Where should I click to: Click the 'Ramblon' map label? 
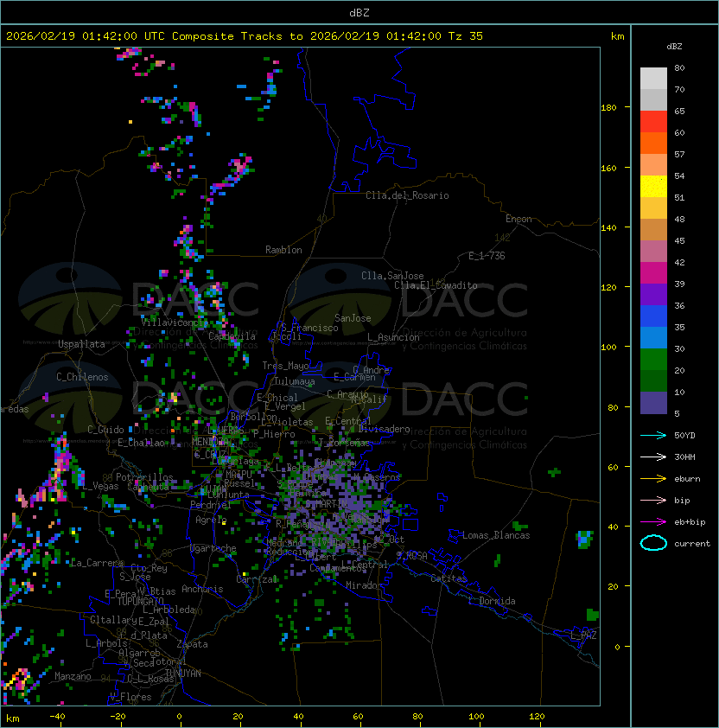(x=283, y=250)
